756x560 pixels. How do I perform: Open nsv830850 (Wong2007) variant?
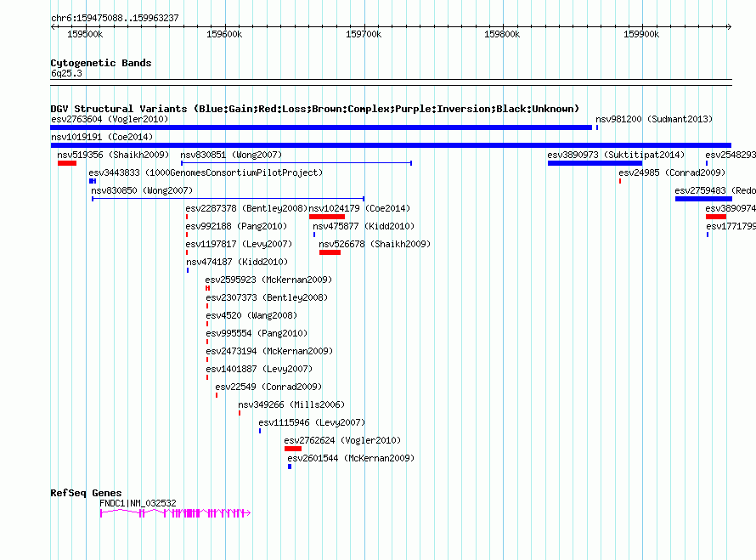click(142, 190)
